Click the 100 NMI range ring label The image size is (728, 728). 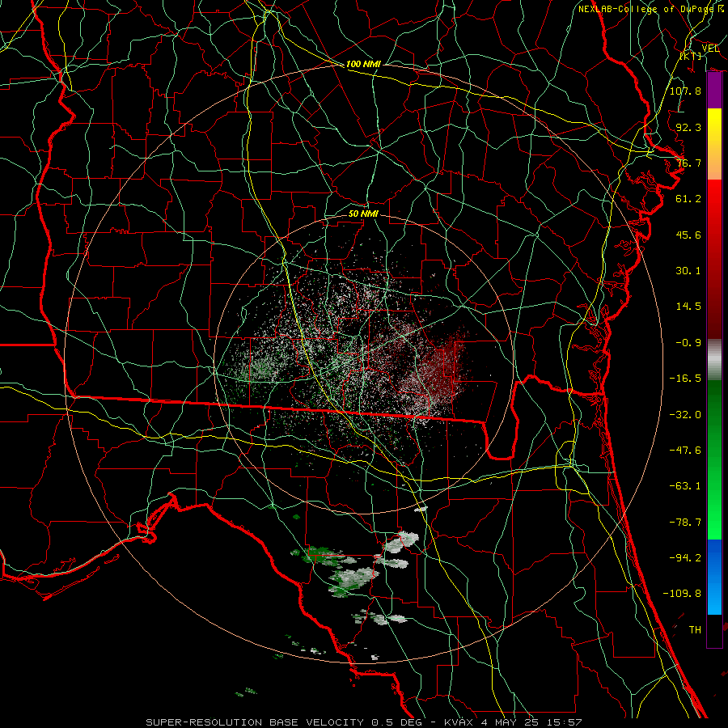(x=363, y=64)
